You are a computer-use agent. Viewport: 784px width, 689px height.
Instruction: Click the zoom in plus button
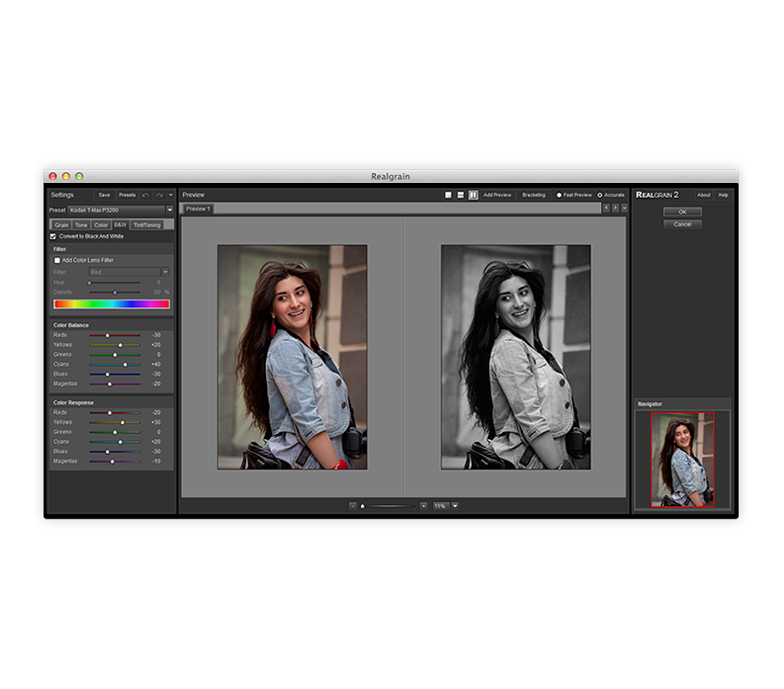coord(423,506)
